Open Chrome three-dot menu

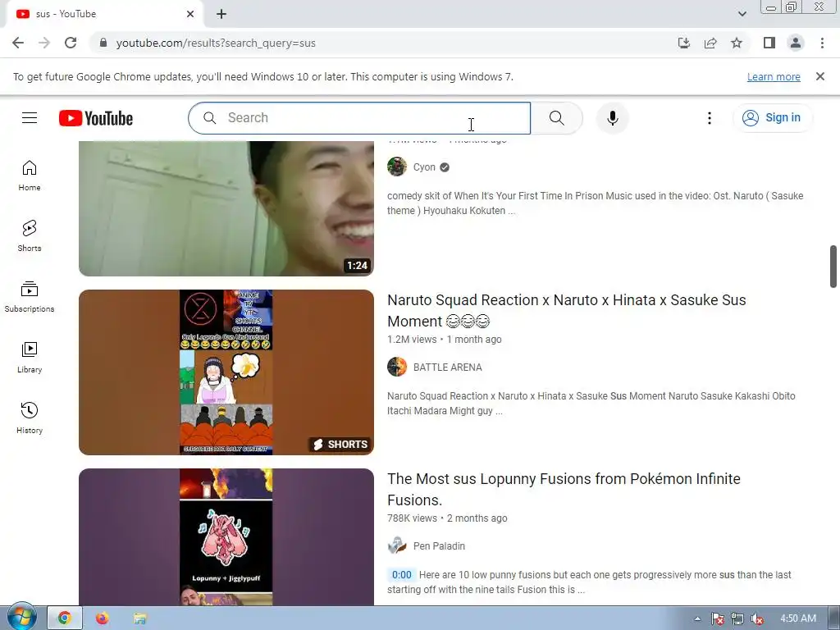click(x=822, y=43)
